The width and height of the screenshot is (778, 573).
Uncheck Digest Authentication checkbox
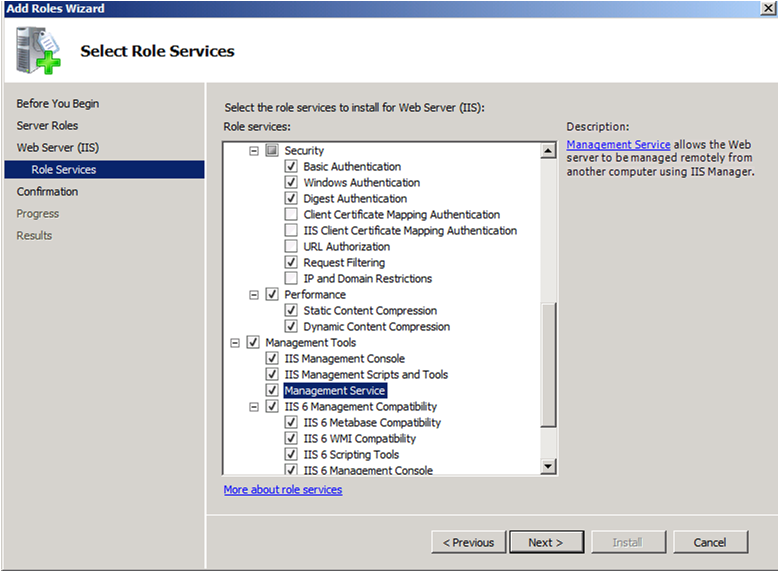pos(291,198)
